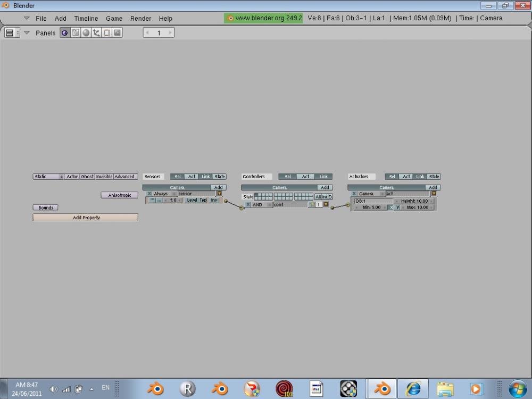
Task: Open the AND controller type dropdown
Action: (x=262, y=205)
